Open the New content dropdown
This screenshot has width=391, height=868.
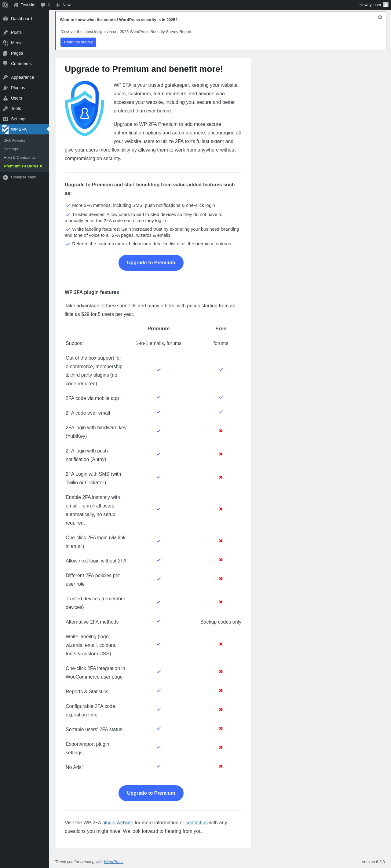tap(63, 5)
